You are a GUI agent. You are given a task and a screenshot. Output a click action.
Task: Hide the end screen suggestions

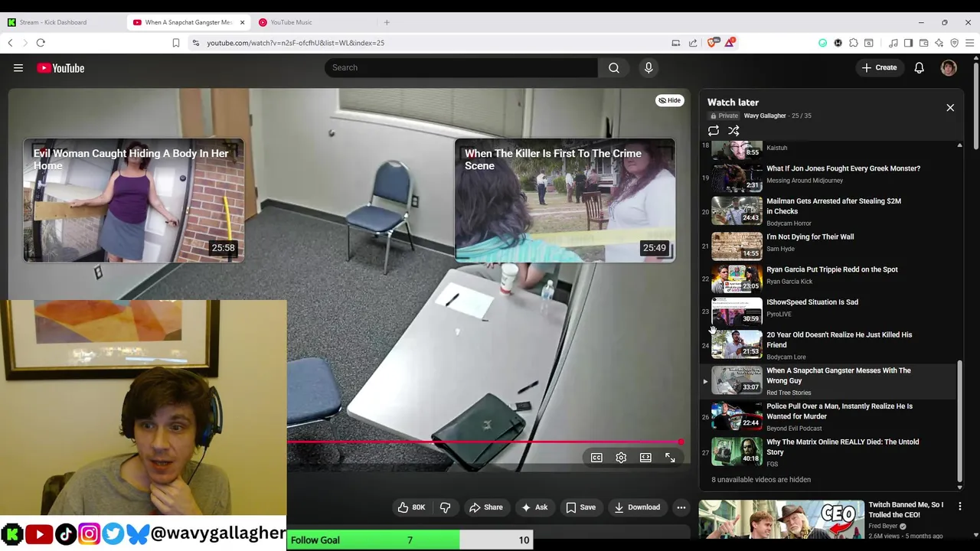(x=670, y=100)
